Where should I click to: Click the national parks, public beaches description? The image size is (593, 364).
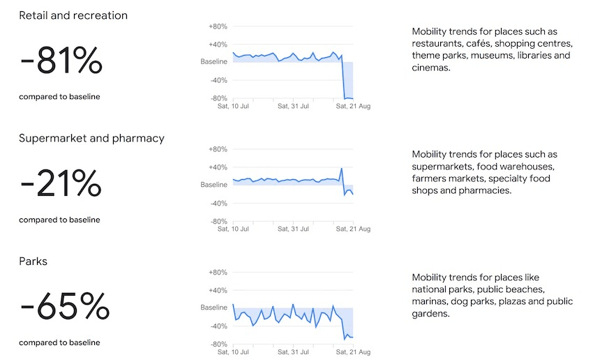(x=492, y=295)
